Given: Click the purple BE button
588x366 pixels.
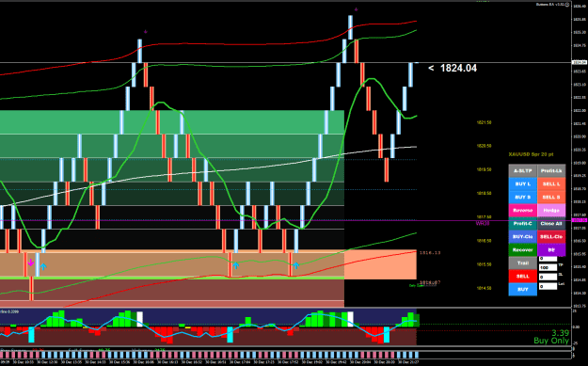Looking at the screenshot, I should point(551,249).
